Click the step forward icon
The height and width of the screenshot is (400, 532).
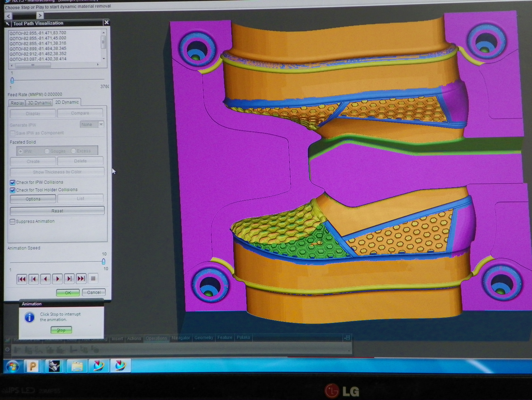point(69,279)
